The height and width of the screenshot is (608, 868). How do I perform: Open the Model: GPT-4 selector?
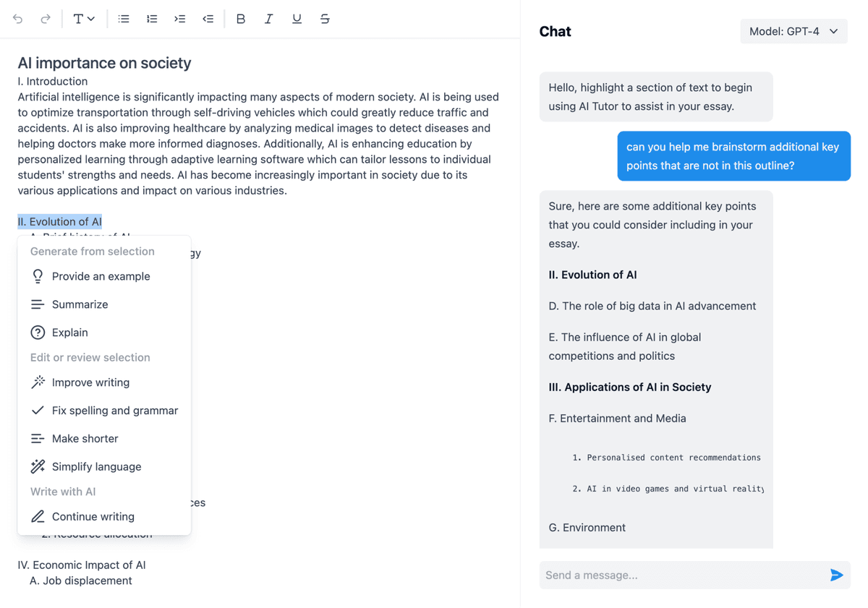[793, 31]
